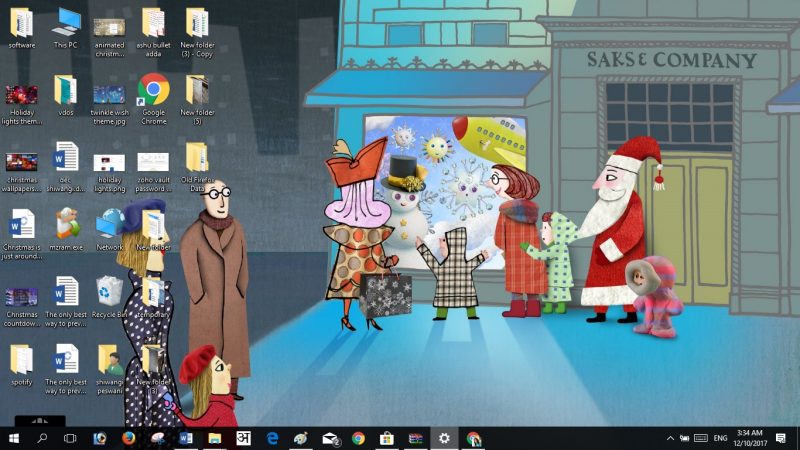The image size is (800, 450).
Task: Open the Old Firefox Data folder
Action: click(197, 167)
